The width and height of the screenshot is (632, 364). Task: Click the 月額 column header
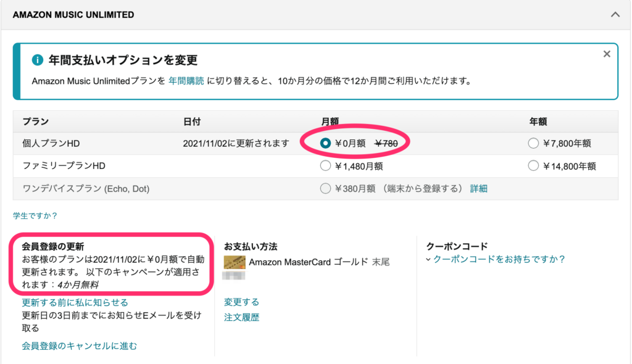pos(330,122)
